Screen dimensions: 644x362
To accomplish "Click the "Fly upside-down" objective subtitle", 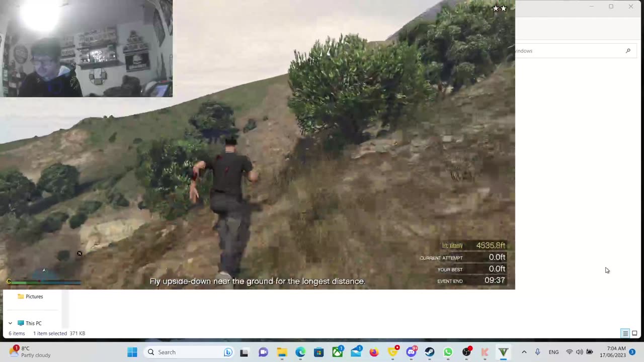I will point(257,281).
